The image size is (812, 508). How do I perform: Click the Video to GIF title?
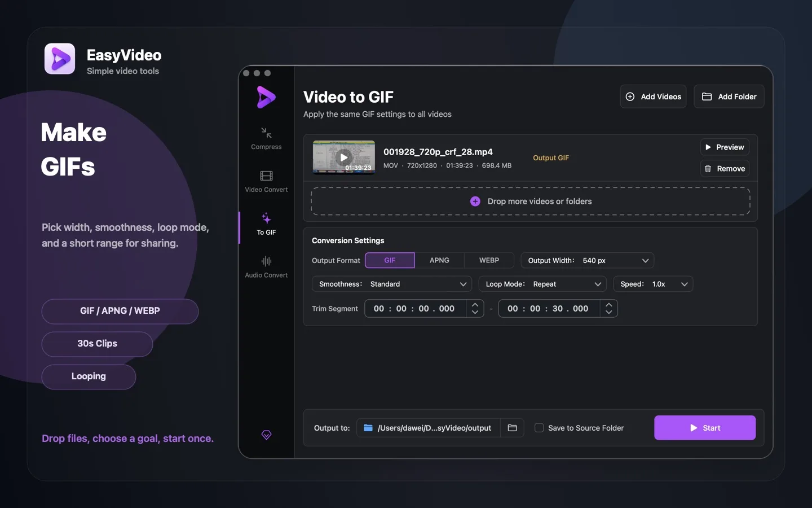click(x=348, y=97)
